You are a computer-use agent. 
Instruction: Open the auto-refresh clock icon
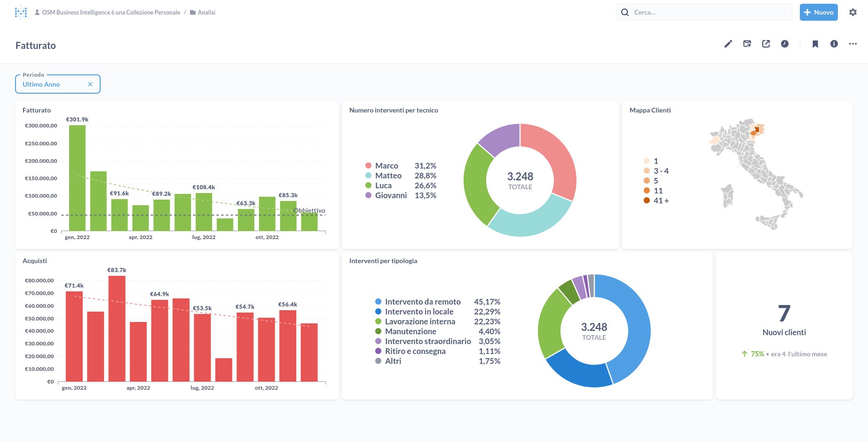point(785,44)
